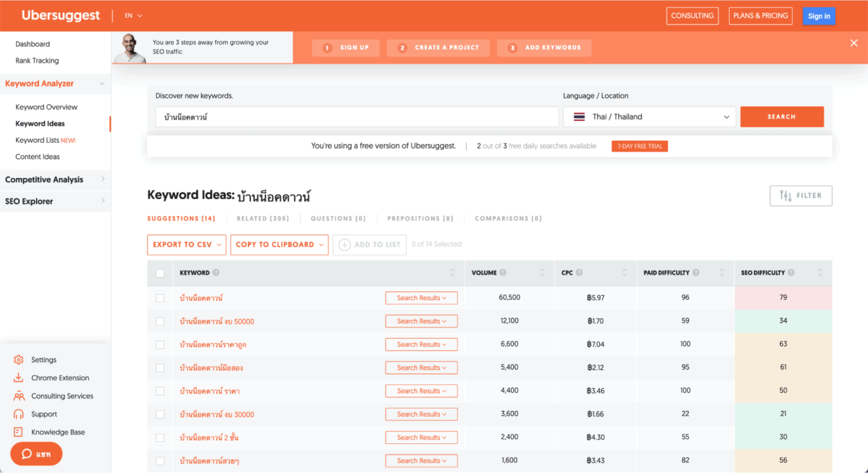Open Keyword Overview in sidebar
The height and width of the screenshot is (473, 868).
tap(46, 107)
